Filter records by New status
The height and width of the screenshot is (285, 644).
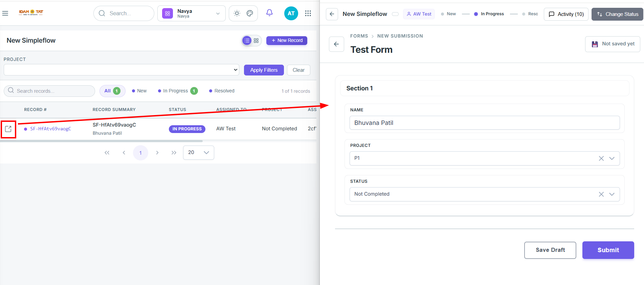pyautogui.click(x=139, y=91)
